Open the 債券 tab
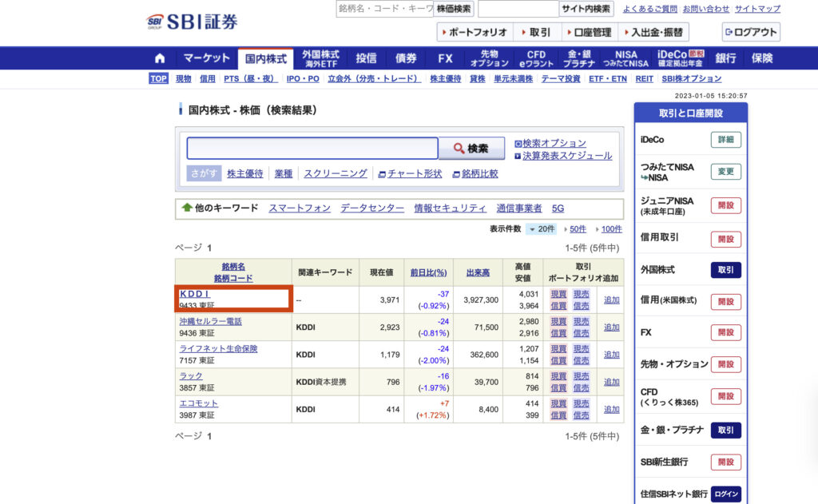Viewport: 818px width, 504px height. pos(406,58)
